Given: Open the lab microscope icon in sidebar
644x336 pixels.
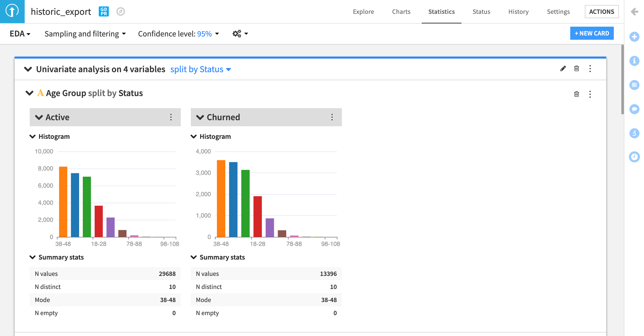Looking at the screenshot, I should (x=634, y=133).
